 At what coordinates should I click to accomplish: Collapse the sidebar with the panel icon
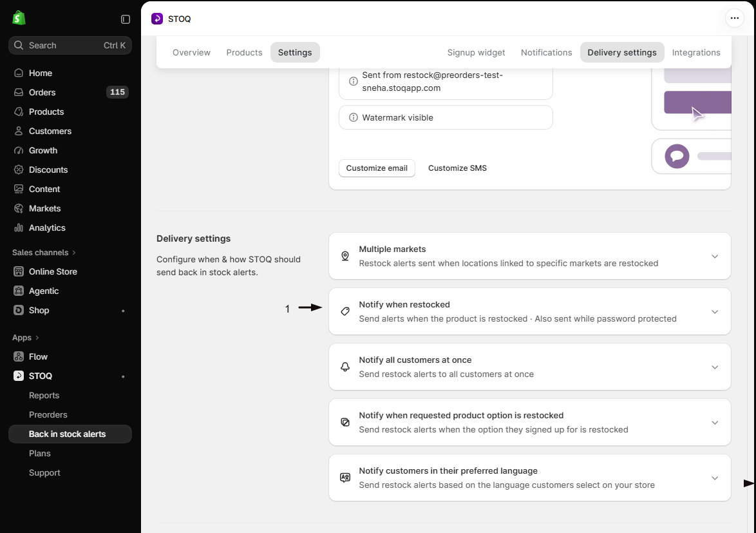(x=126, y=19)
